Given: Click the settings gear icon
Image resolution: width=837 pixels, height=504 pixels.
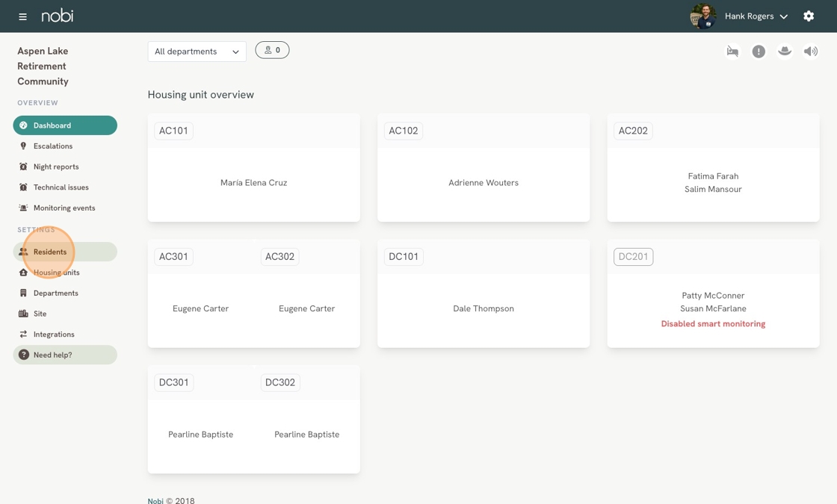Looking at the screenshot, I should tap(809, 16).
